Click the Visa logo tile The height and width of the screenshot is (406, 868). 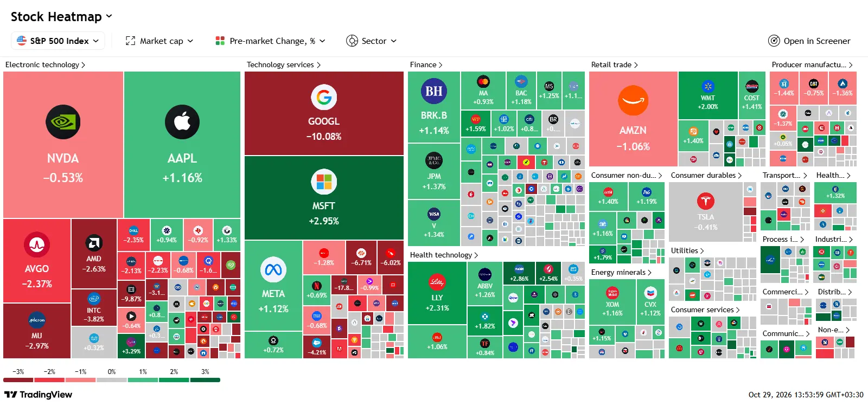pyautogui.click(x=434, y=214)
